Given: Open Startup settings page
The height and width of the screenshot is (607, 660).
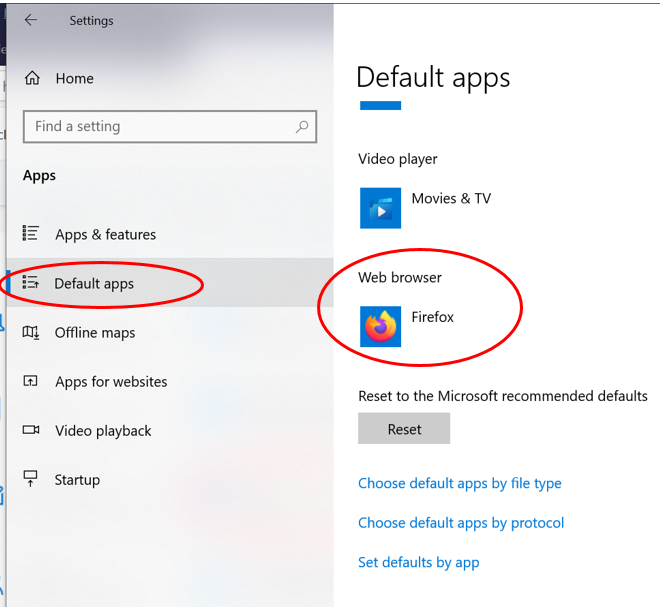Looking at the screenshot, I should click(170, 479).
